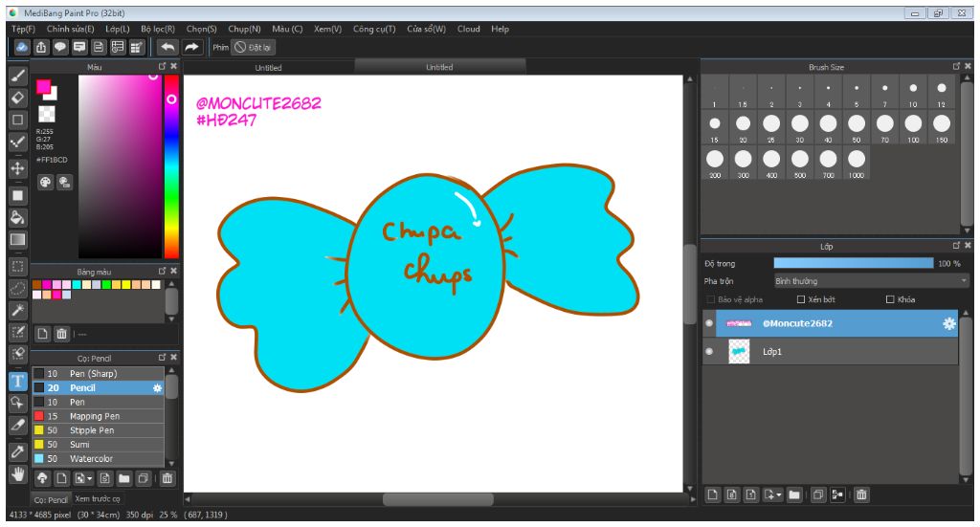The height and width of the screenshot is (527, 980).
Task: Enable Xén bớt clipping checkbox
Action: (801, 299)
